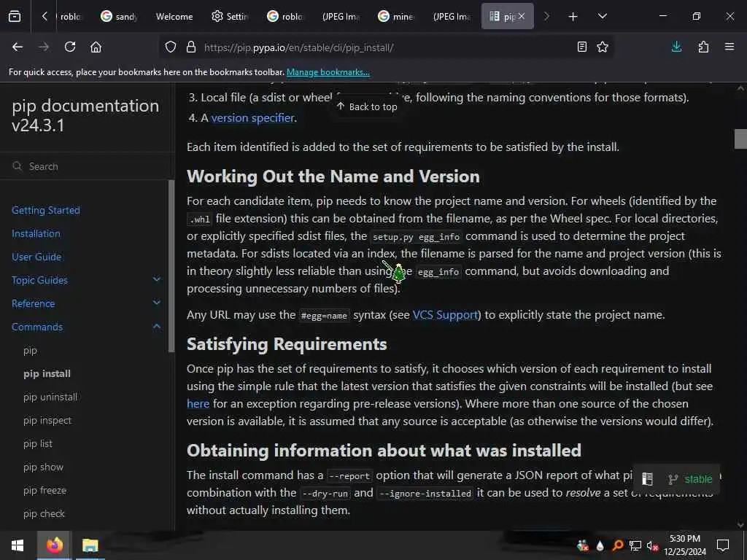
Task: Collapse Commands section chevron
Action: tap(157, 326)
